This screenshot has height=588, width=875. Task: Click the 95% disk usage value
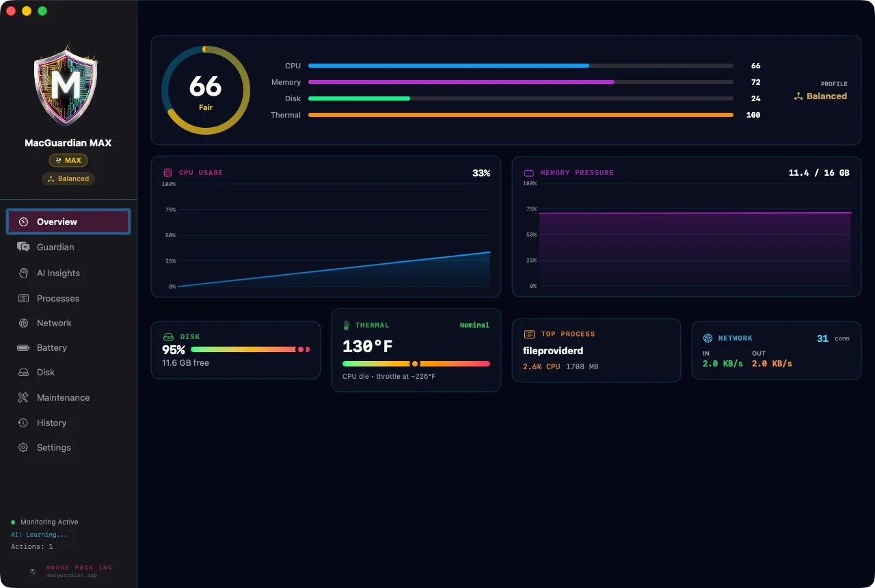(174, 350)
